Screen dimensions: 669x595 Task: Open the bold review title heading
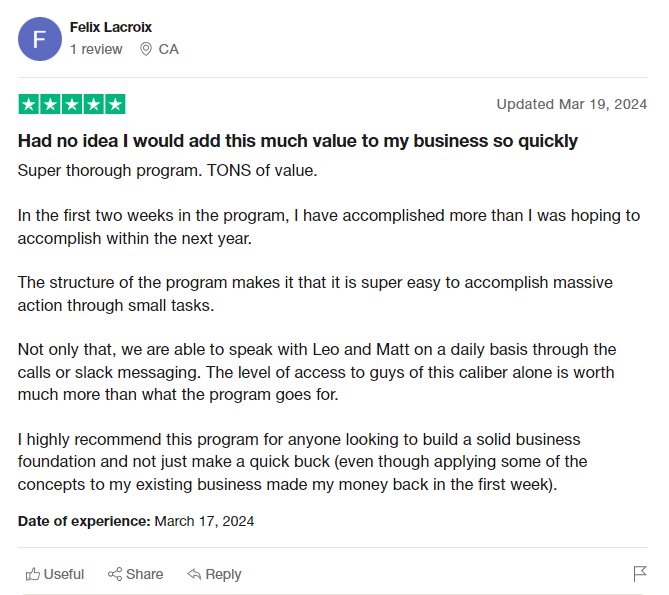298,141
